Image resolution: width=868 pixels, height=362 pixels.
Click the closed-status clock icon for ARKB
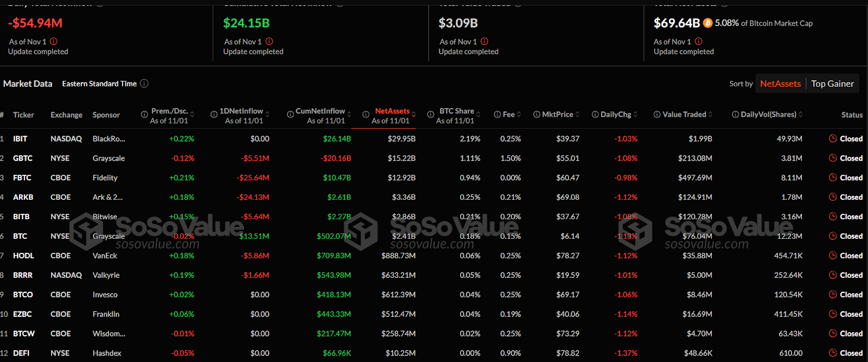(833, 197)
